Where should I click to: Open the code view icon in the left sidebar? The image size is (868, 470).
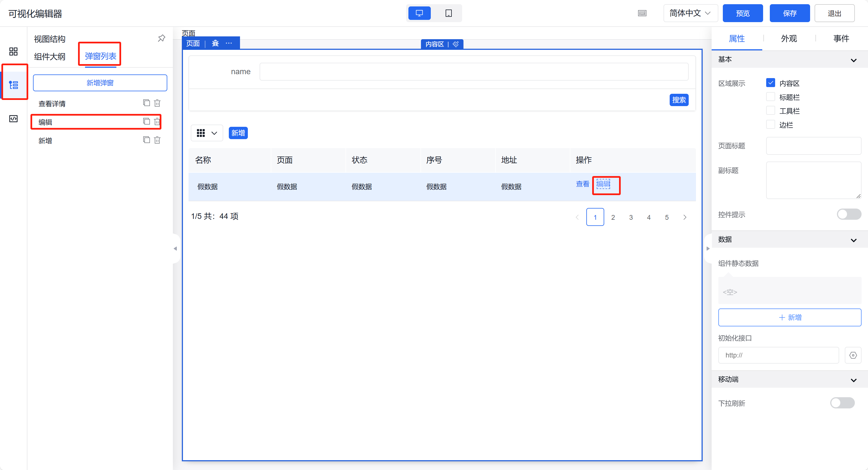(x=13, y=119)
